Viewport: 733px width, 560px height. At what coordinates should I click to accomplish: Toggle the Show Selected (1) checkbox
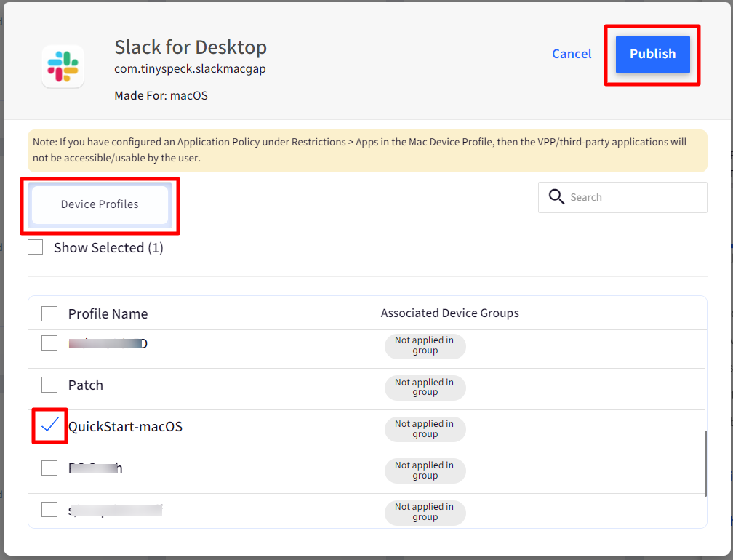pyautogui.click(x=35, y=247)
